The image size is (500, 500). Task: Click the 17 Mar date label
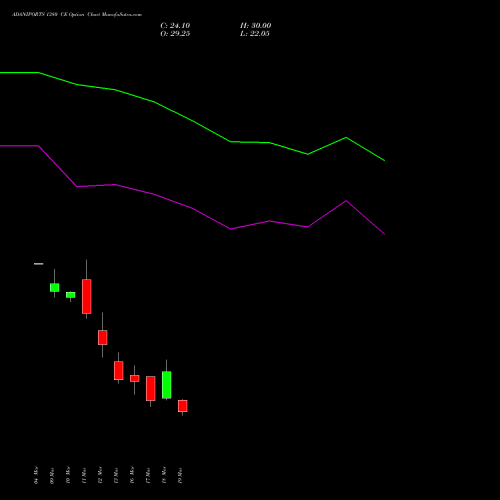tap(148, 475)
